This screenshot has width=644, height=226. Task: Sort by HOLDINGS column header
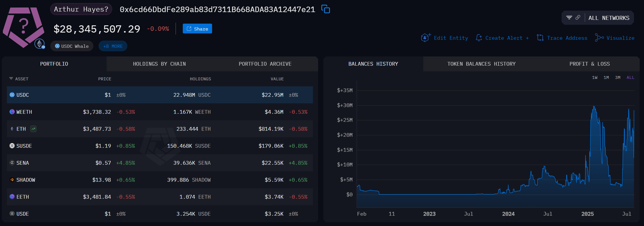(x=200, y=79)
